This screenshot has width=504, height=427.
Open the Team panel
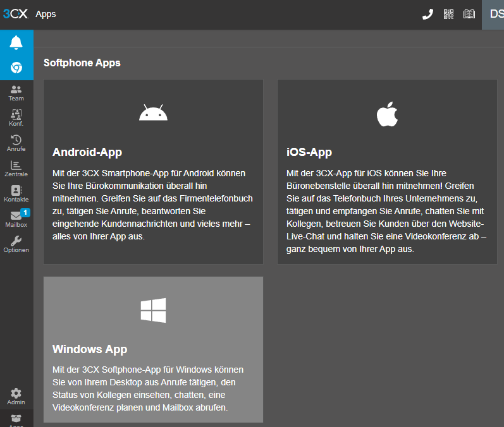point(16,93)
